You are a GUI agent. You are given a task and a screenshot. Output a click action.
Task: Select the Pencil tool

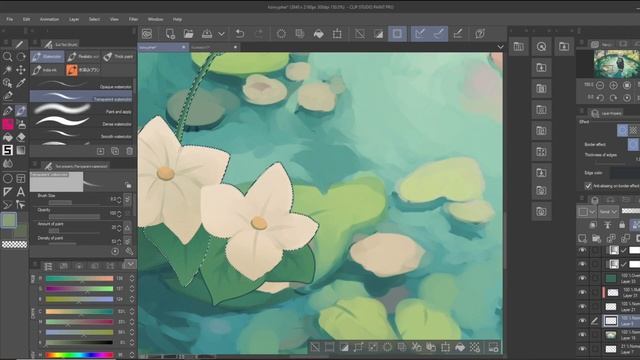click(x=7, y=110)
